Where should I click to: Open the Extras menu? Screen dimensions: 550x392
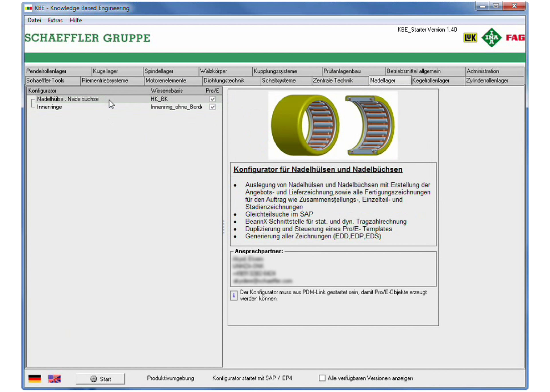pos(55,20)
